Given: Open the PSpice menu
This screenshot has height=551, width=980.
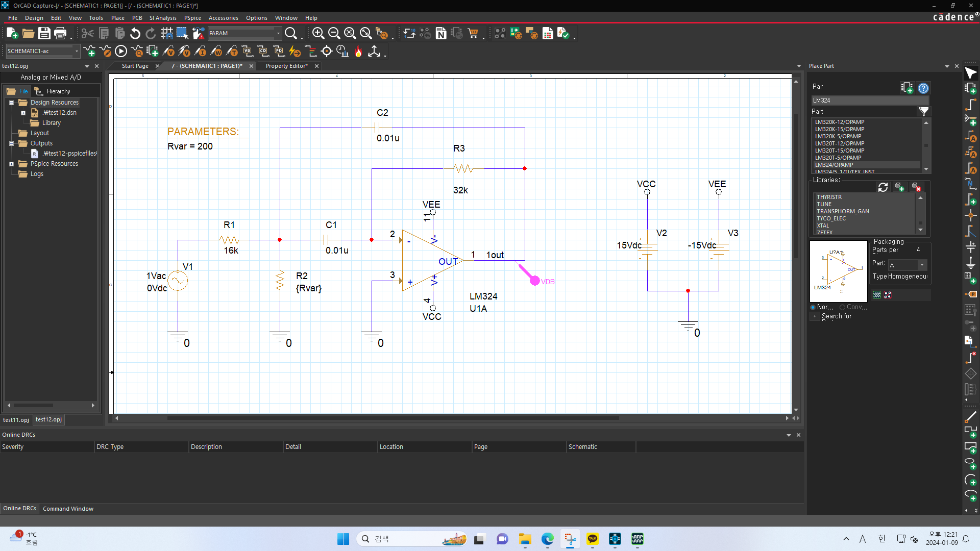Looking at the screenshot, I should (191, 17).
